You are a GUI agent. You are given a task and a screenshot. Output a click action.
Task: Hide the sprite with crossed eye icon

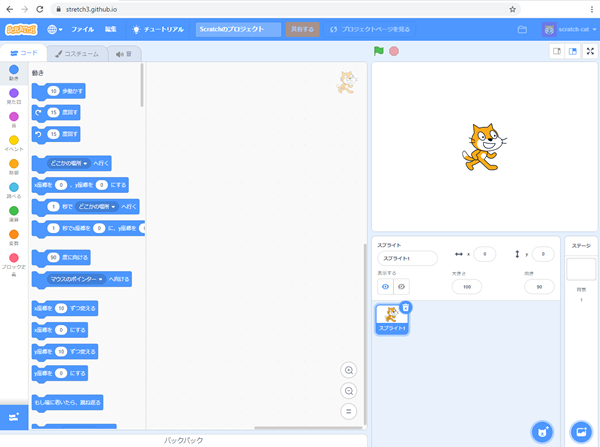click(401, 287)
